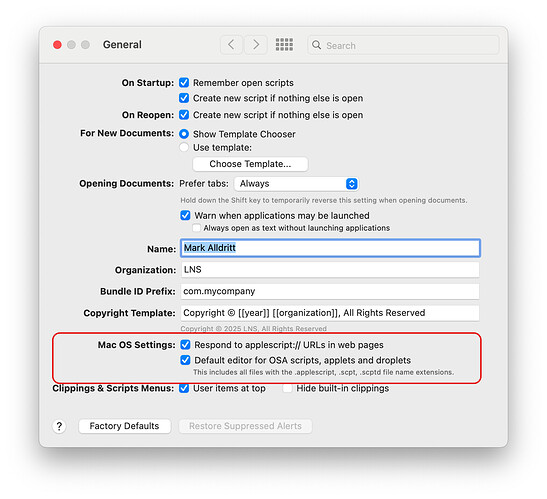The width and height of the screenshot is (547, 499).
Task: Enable Hide built-in clippings checkbox
Action: pos(287,388)
